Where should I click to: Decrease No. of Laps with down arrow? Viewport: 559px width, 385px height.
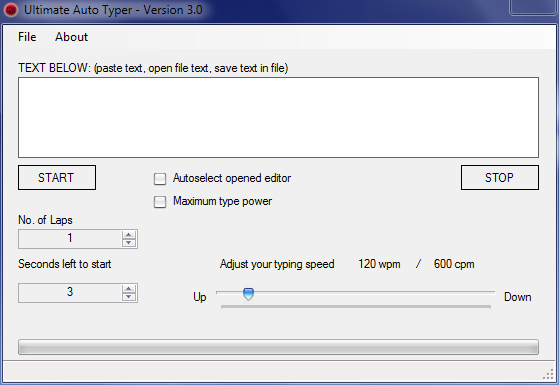pos(129,243)
